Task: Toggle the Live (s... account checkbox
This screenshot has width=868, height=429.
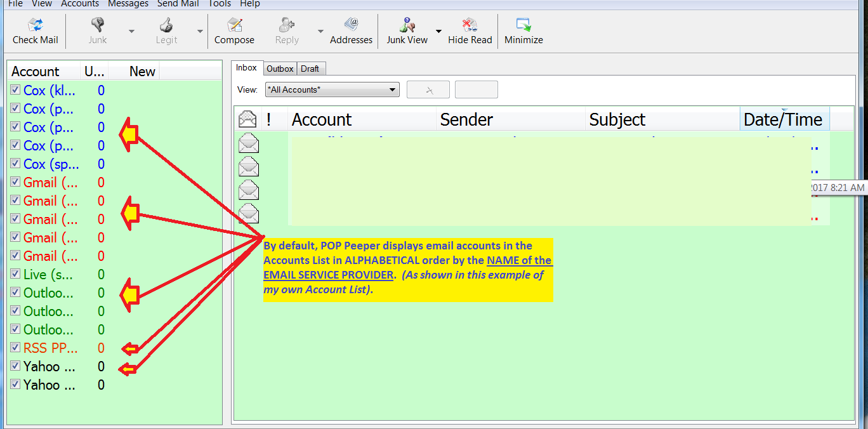Action: 15,274
